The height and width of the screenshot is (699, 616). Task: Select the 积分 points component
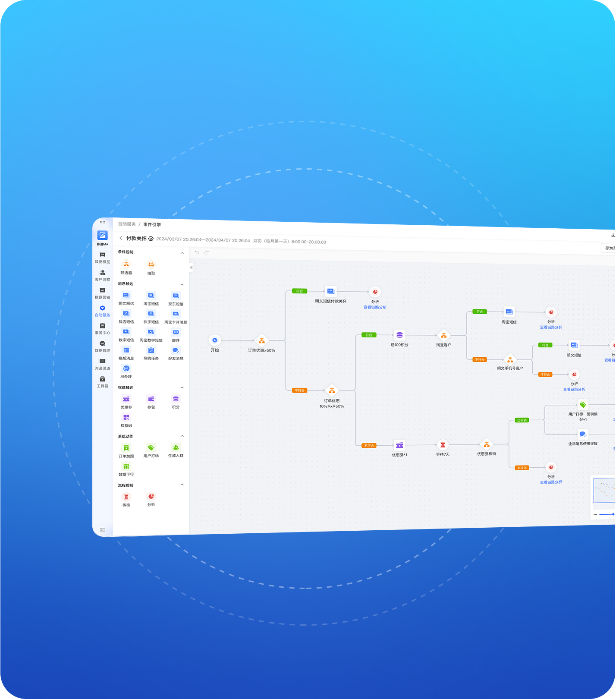pos(176,402)
